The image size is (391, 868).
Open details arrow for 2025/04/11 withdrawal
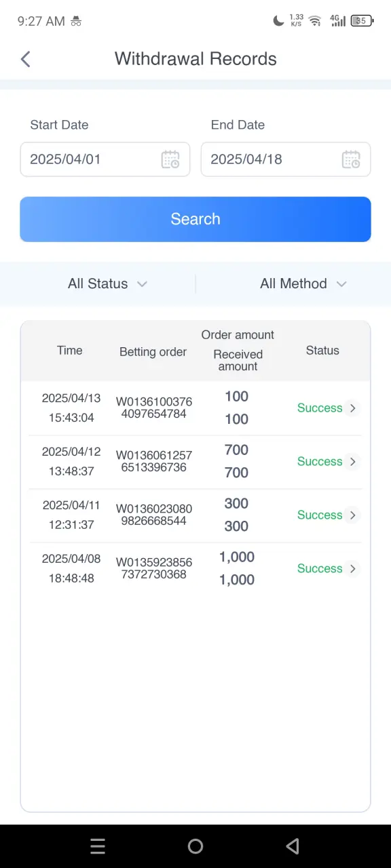[x=352, y=515]
